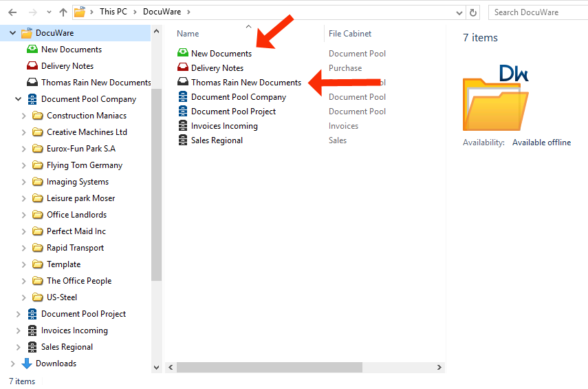Image resolution: width=588 pixels, height=389 pixels.
Task: Expand Construction Maniacs folder
Action: [x=23, y=116]
